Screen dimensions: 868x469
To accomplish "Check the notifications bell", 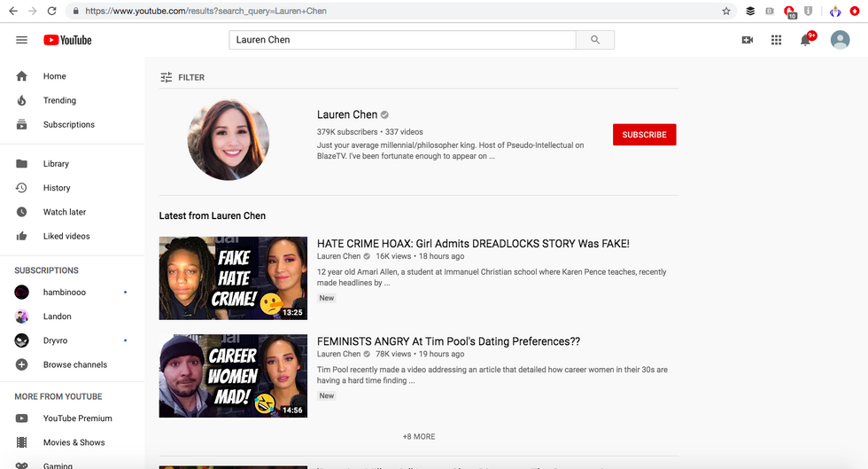I will click(805, 40).
